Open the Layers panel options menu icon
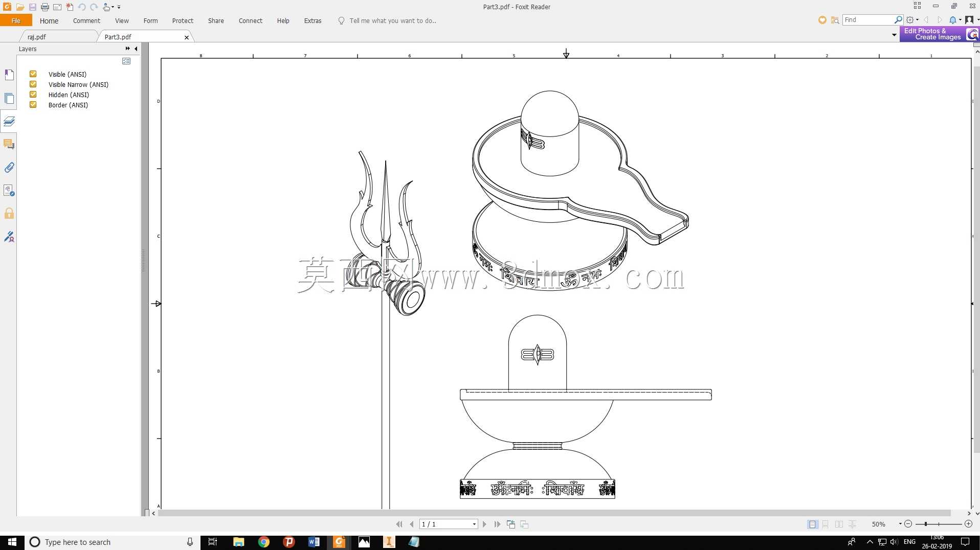 (x=126, y=61)
